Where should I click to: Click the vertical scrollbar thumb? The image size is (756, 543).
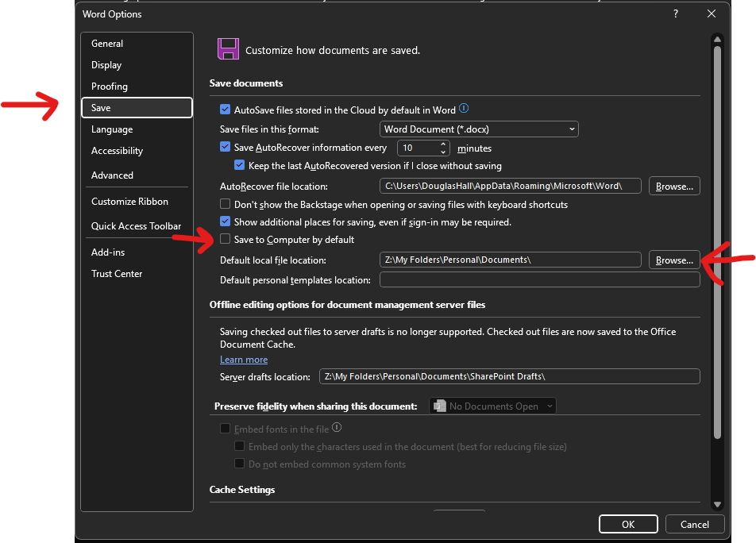pyautogui.click(x=717, y=242)
